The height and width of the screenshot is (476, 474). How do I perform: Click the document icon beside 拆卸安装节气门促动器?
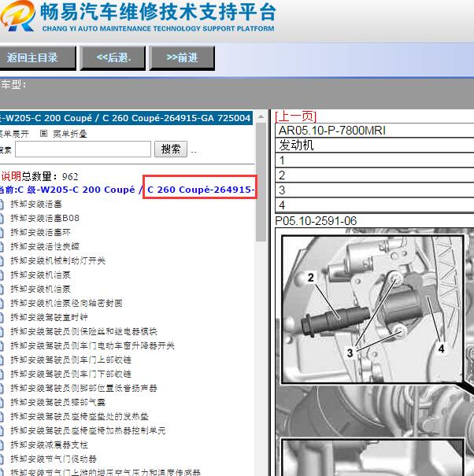[x=2, y=459]
